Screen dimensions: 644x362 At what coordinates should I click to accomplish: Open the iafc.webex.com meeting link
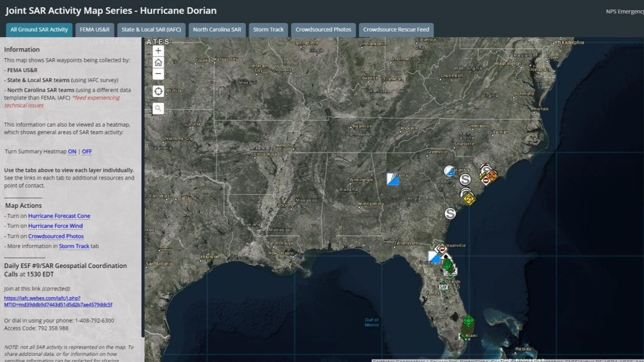[58, 301]
